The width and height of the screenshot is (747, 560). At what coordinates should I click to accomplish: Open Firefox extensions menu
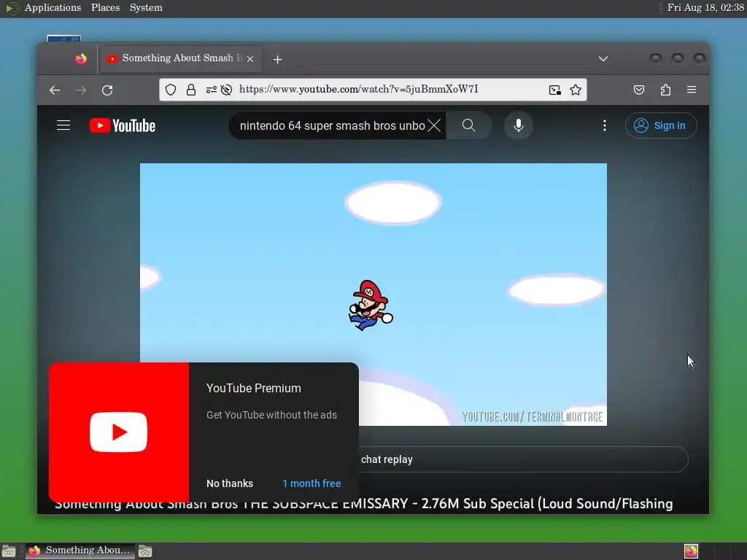665,90
